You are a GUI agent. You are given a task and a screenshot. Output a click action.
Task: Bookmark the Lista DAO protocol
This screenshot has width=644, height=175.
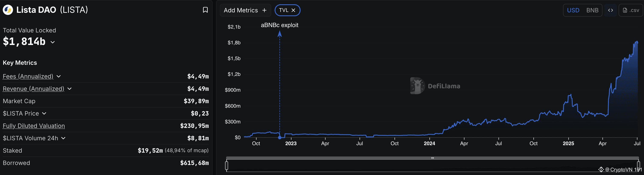(x=205, y=10)
